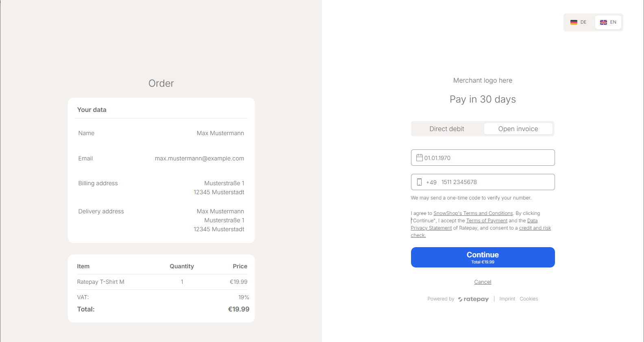Open the Cookies settings link

pos(529,299)
